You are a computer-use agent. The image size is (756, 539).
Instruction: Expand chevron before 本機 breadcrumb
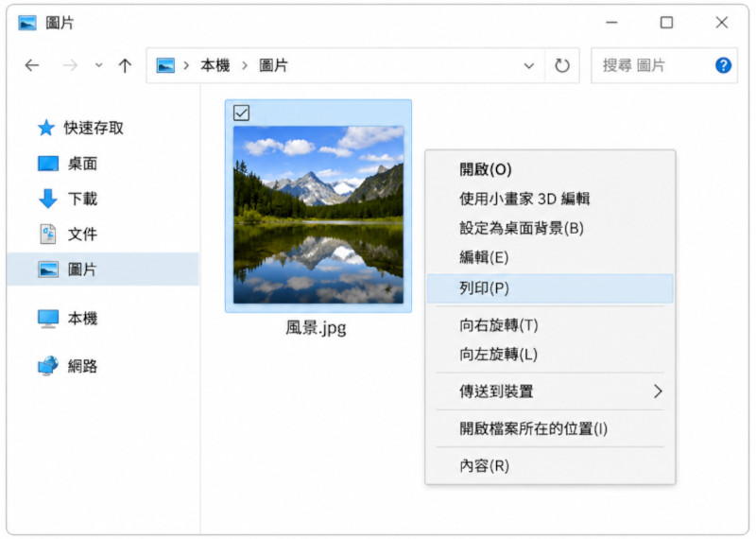[x=186, y=65]
